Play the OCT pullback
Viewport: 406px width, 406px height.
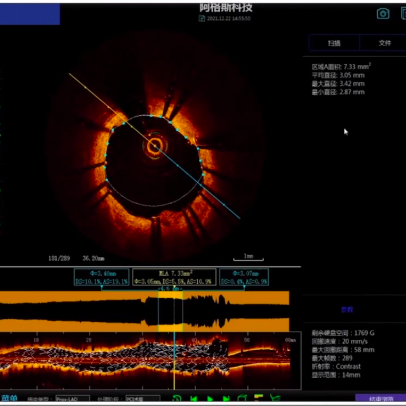(x=210, y=399)
